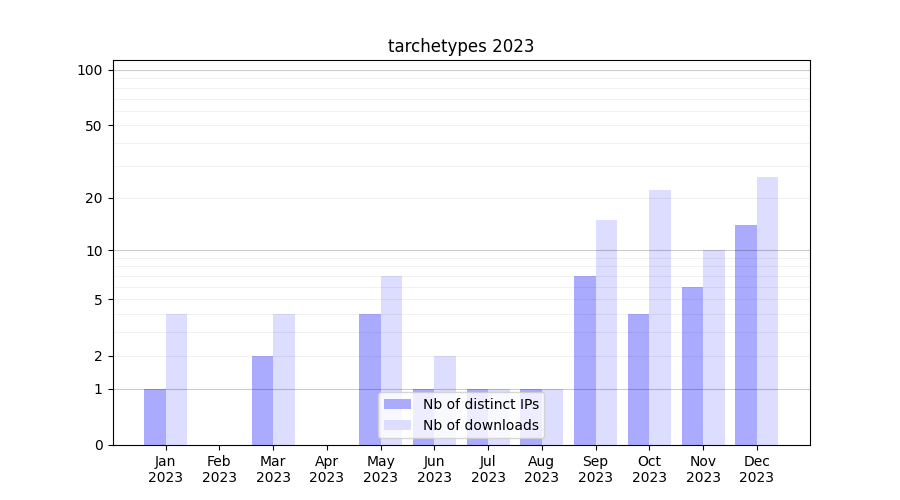This screenshot has width=900, height=500.
Task: Select the 'Nb of downloads' legend label
Action: pos(480,425)
